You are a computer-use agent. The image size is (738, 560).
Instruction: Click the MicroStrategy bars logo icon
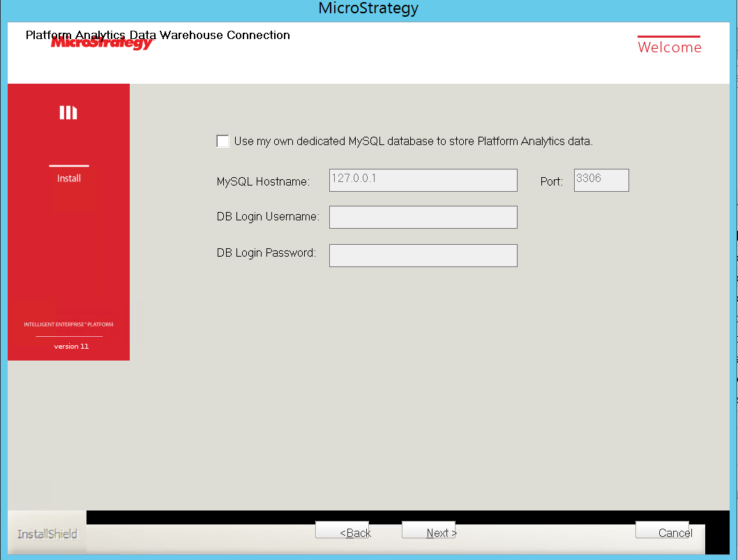point(68,112)
